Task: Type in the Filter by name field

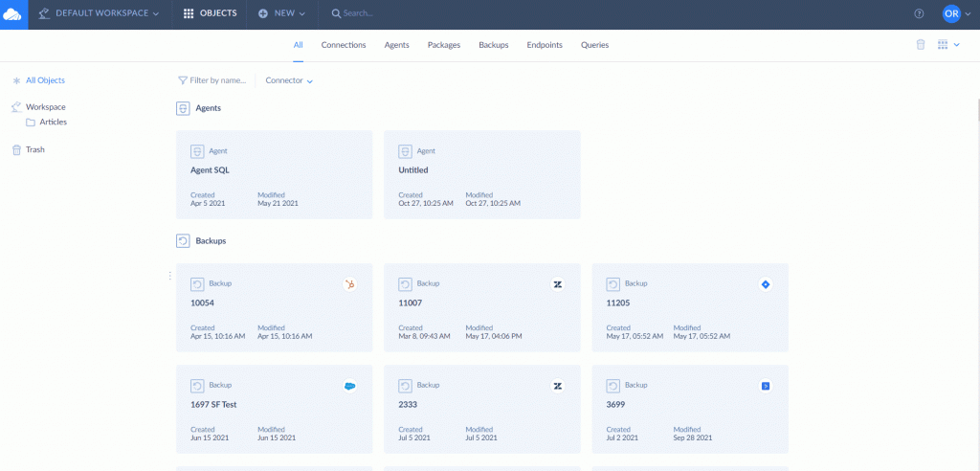Action: click(x=218, y=81)
